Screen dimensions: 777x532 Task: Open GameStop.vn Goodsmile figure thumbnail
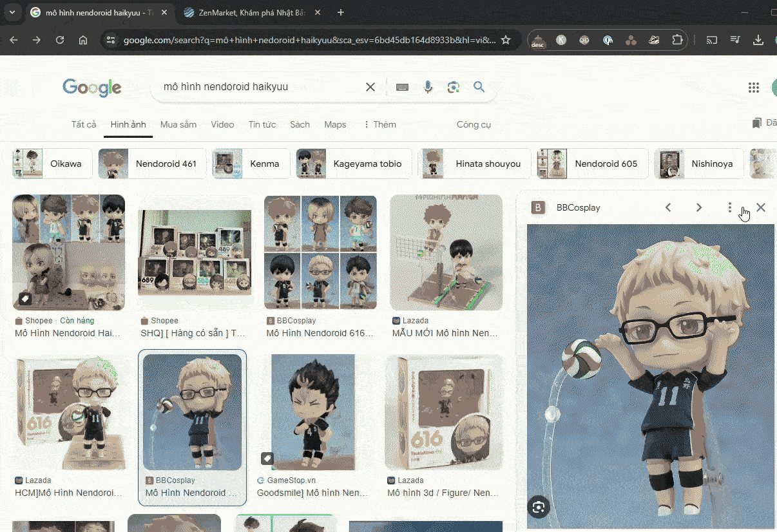point(313,412)
